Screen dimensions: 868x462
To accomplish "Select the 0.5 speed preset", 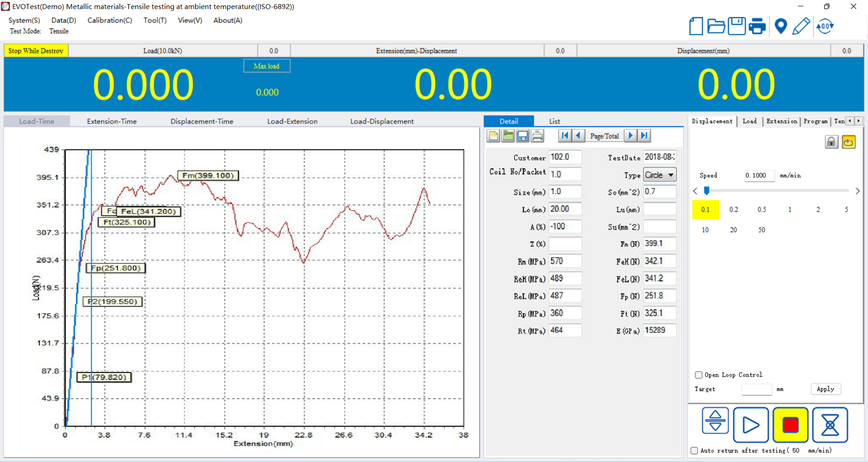I will click(762, 209).
